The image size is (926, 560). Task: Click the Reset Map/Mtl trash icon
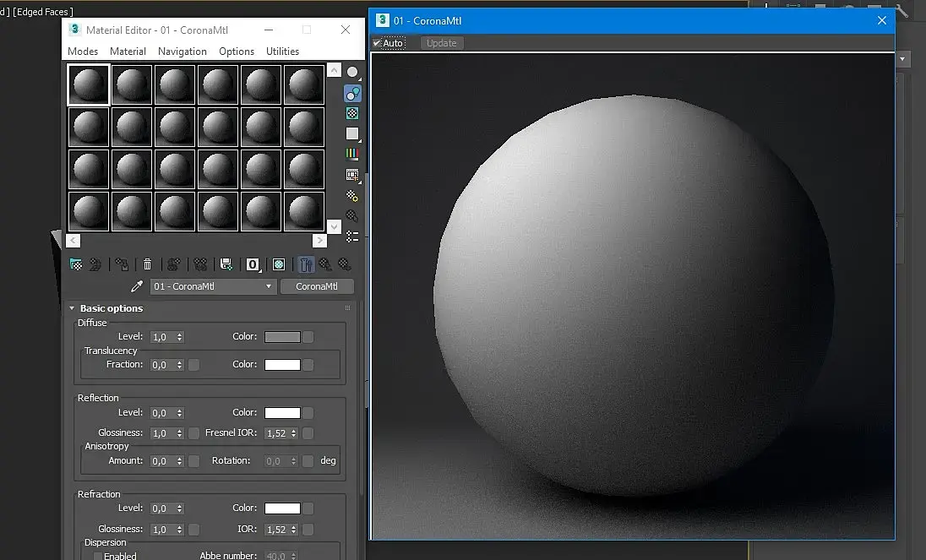pos(148,264)
